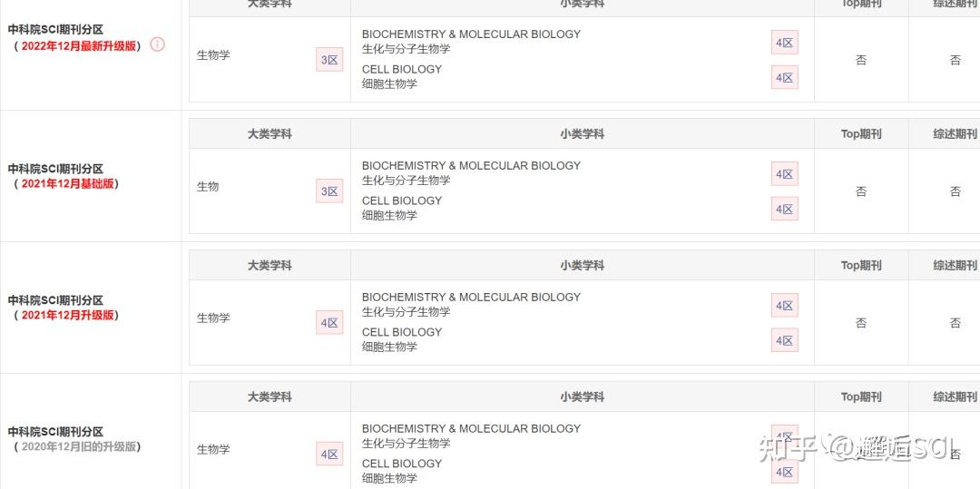Viewport: 980px width, 489px height.
Task: Click the 3区 badge in 2022 生物学 row
Action: [329, 60]
